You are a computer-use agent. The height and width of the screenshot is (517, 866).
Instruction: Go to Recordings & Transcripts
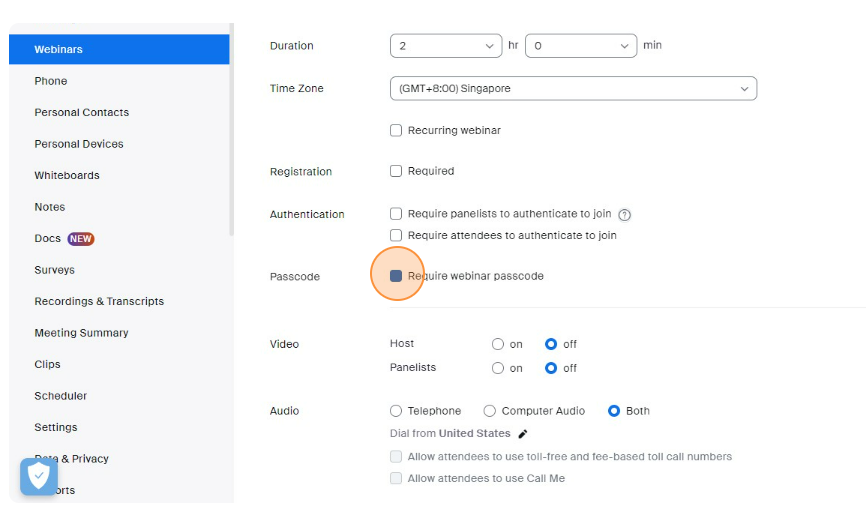[99, 301]
